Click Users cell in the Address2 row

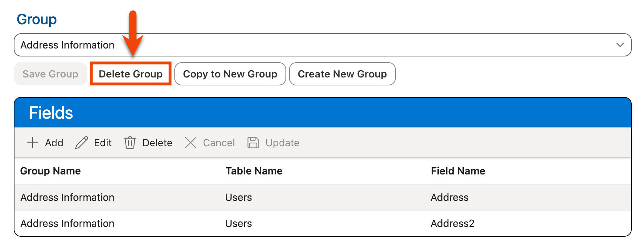tap(238, 223)
